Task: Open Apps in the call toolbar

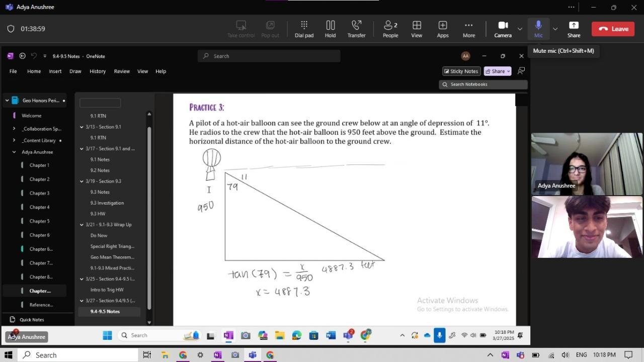Action: [x=443, y=29]
